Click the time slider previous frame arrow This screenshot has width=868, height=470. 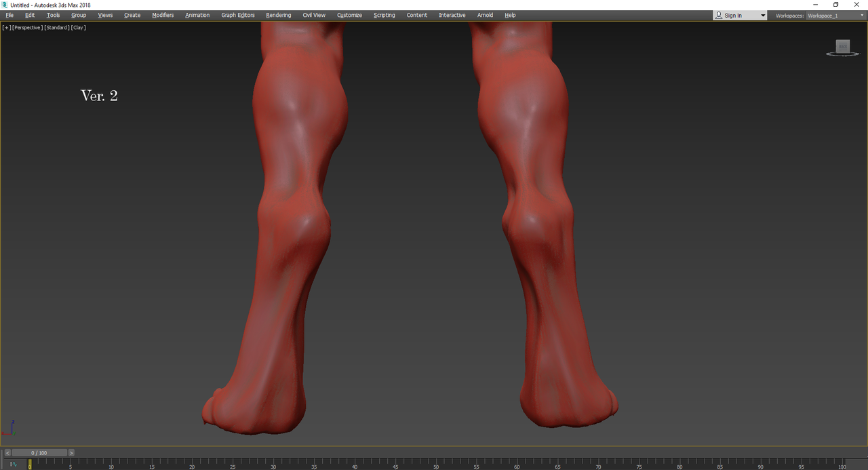point(8,453)
